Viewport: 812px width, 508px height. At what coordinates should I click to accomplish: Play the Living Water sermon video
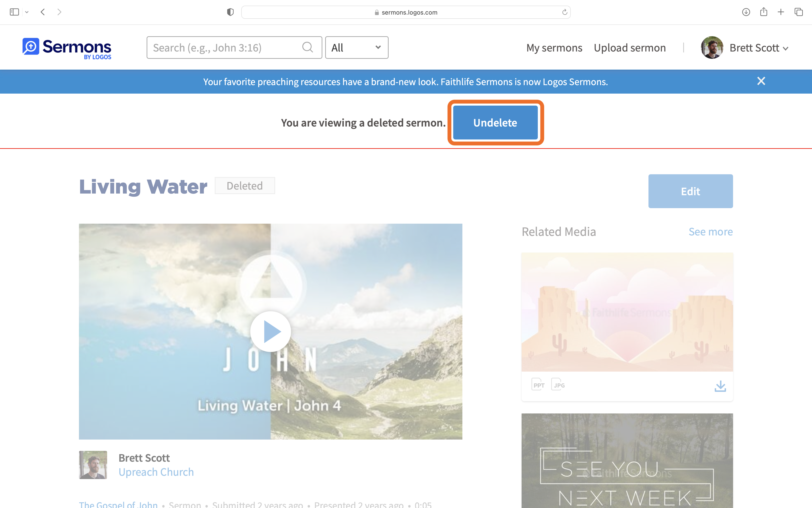270,332
